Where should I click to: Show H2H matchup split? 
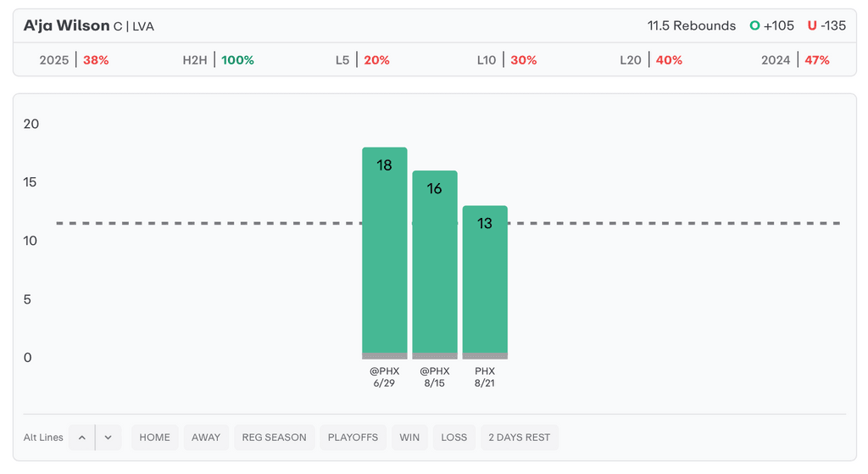tap(218, 60)
